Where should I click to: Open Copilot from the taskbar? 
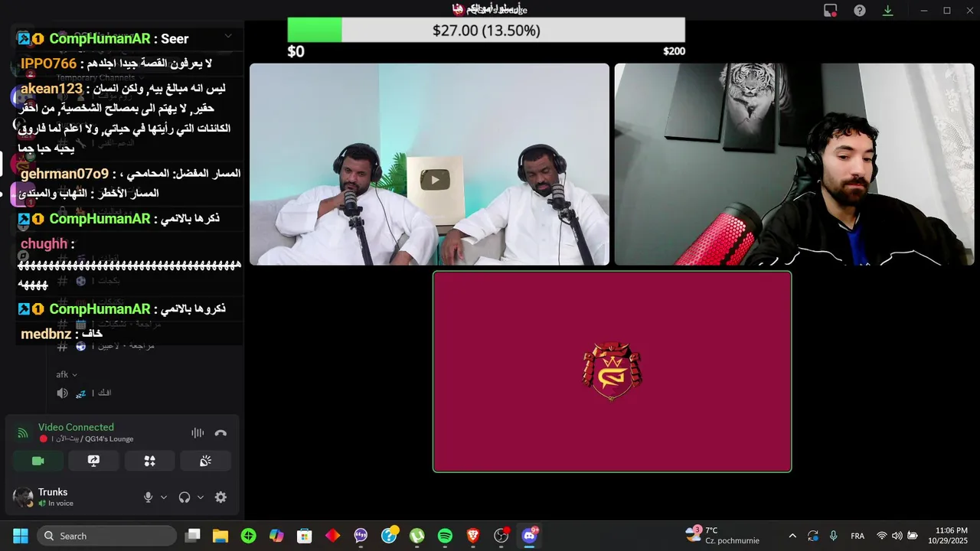tap(276, 536)
